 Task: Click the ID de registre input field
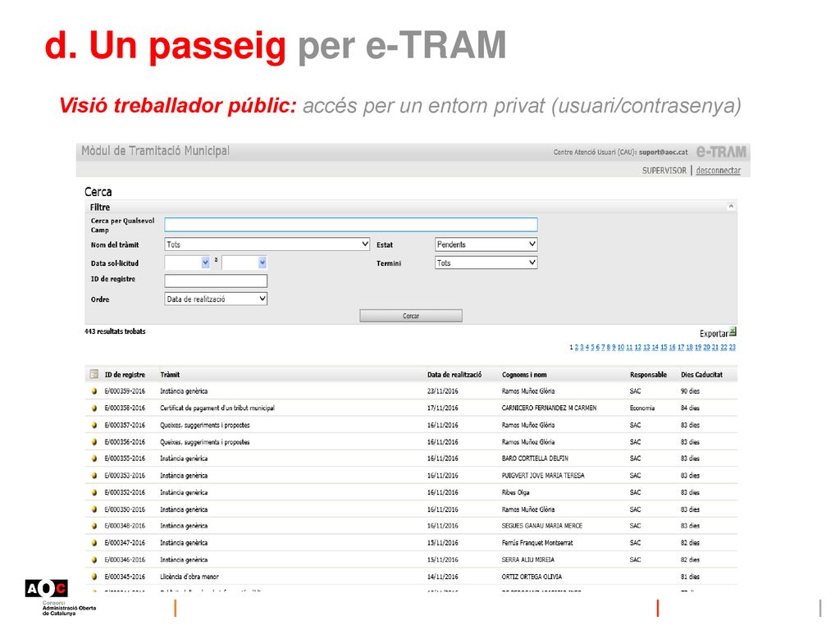point(216,281)
